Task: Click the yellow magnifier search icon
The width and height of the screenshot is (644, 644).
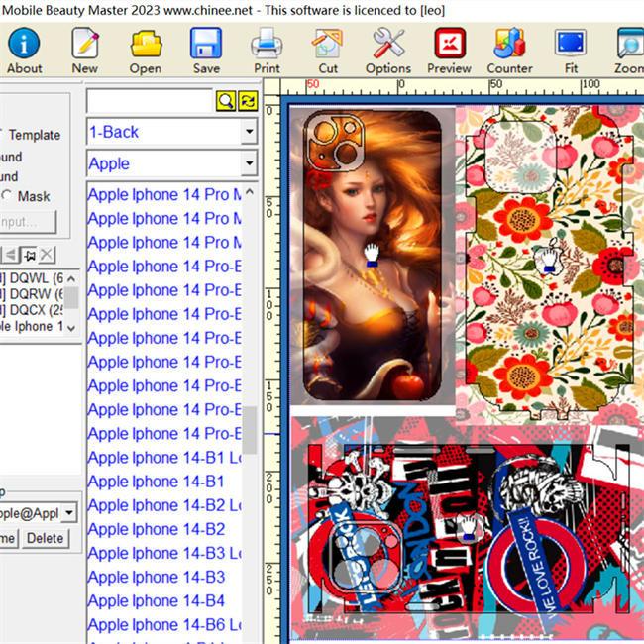Action: click(x=226, y=101)
